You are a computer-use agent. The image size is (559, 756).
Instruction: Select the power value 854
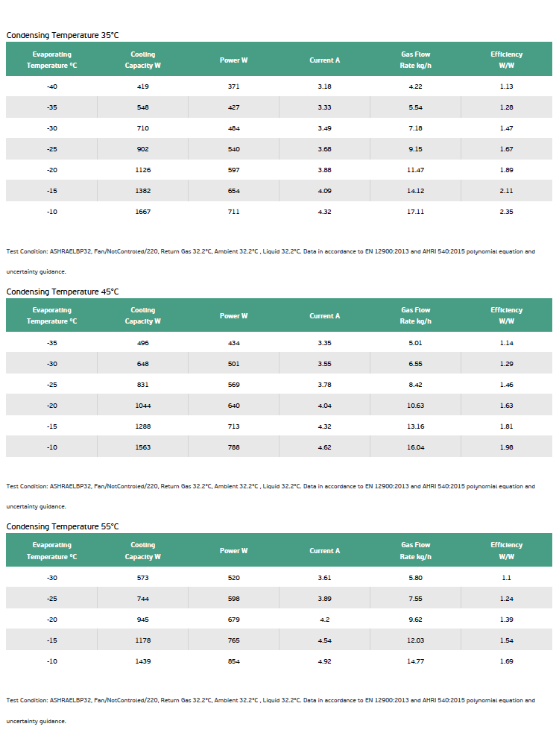(x=234, y=661)
